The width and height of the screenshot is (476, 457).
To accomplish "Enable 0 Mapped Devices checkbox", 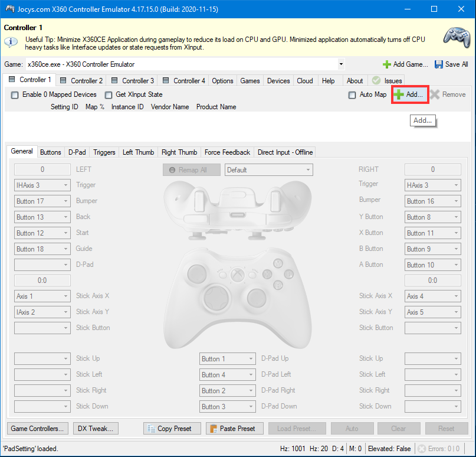I will click(x=15, y=95).
